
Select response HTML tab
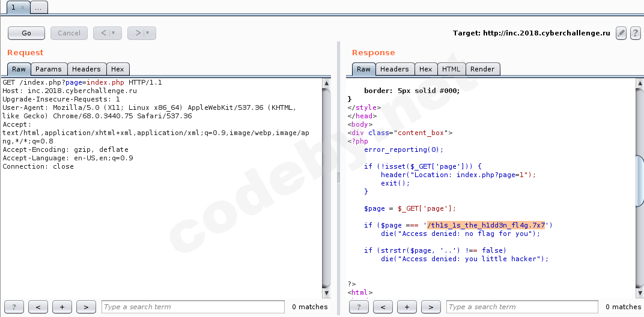coord(451,69)
